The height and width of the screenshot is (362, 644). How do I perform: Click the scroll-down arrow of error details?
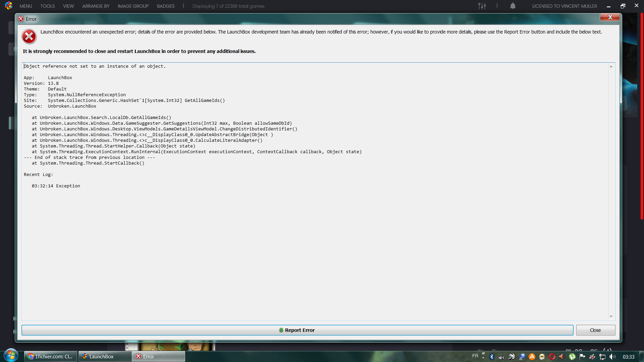click(x=611, y=316)
